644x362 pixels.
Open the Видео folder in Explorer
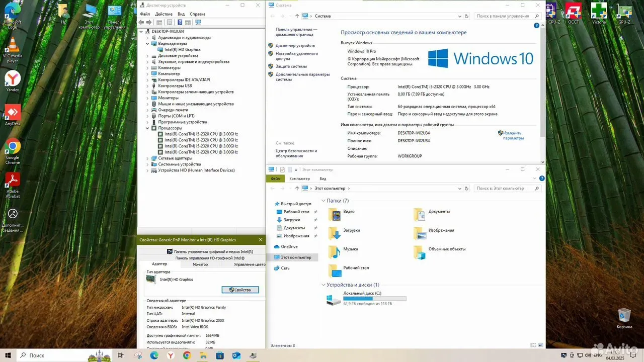tap(342, 215)
